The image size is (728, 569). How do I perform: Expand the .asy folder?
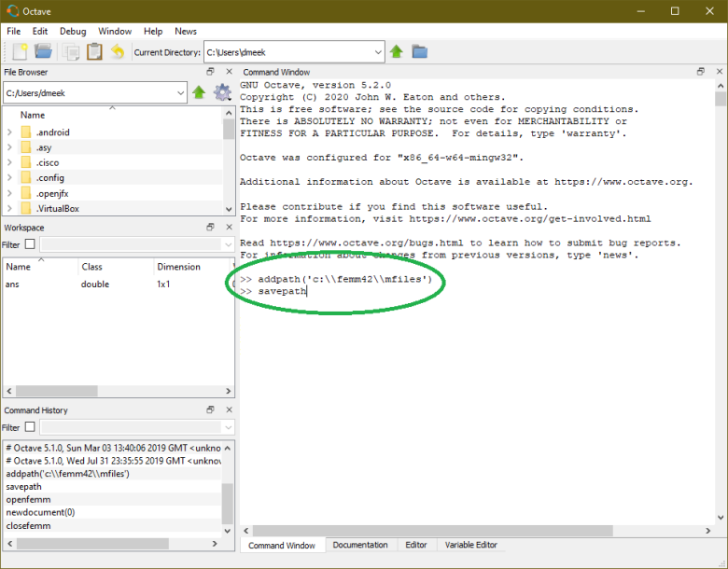[x=9, y=147]
